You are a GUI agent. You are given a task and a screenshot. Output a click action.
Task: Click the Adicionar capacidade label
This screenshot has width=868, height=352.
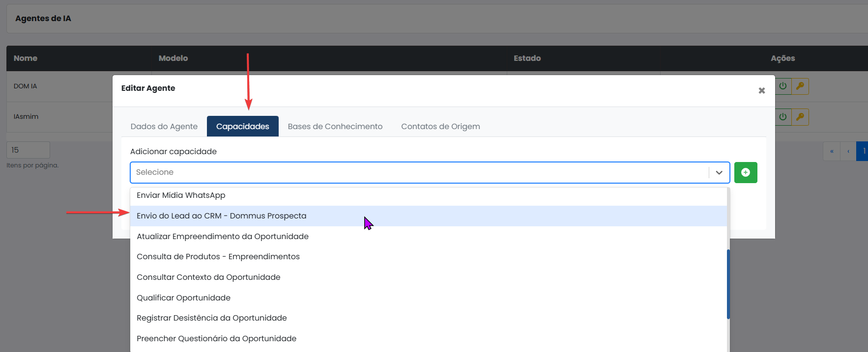[174, 151]
